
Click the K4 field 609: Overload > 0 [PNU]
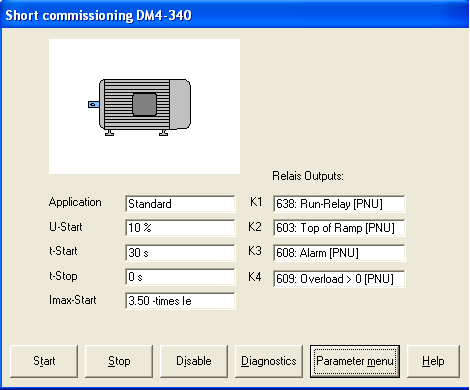pos(339,279)
